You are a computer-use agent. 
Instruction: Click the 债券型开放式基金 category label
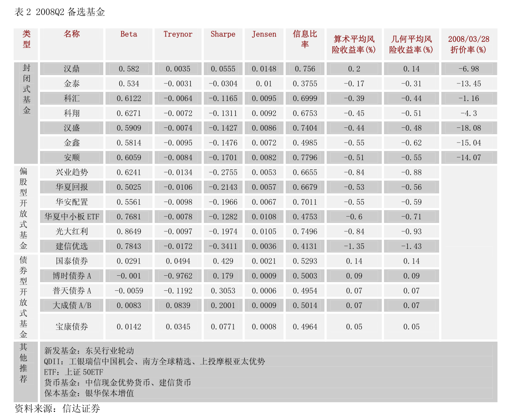[26, 296]
